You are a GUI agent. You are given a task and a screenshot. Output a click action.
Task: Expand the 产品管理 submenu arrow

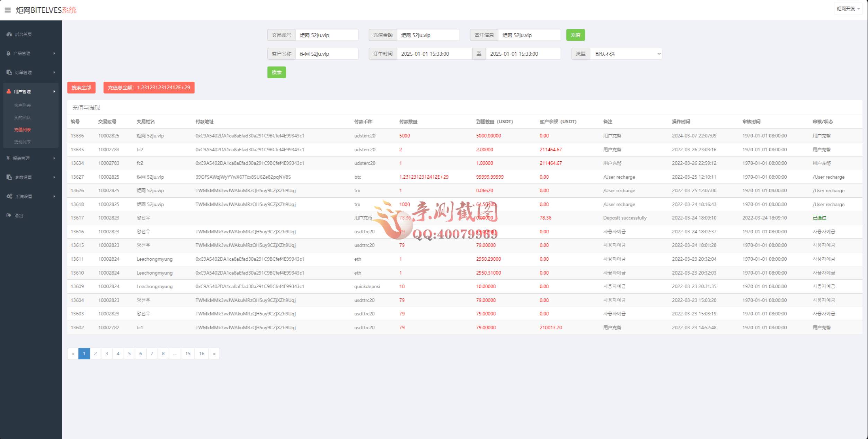(x=54, y=53)
